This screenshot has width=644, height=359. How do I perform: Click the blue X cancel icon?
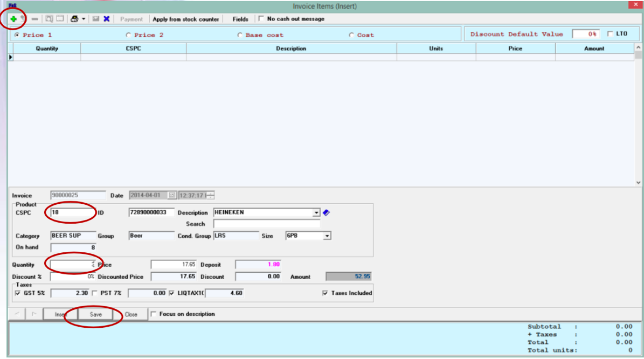(x=106, y=19)
